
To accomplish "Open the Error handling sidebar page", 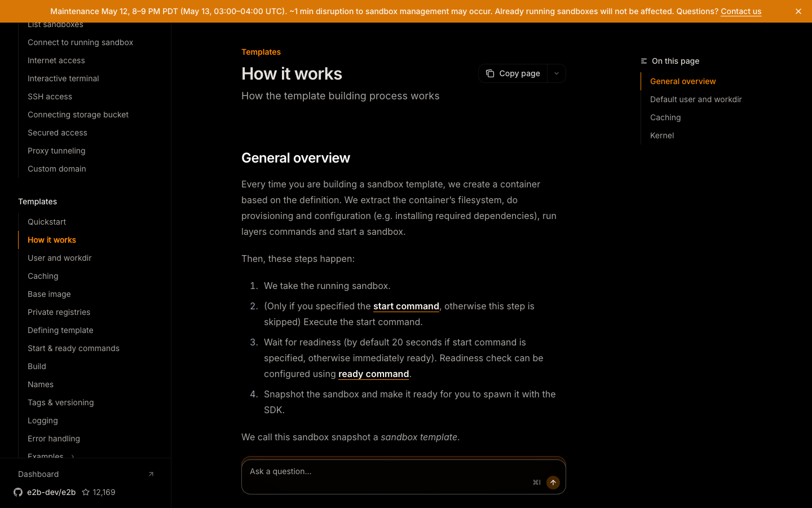I will pyautogui.click(x=54, y=439).
